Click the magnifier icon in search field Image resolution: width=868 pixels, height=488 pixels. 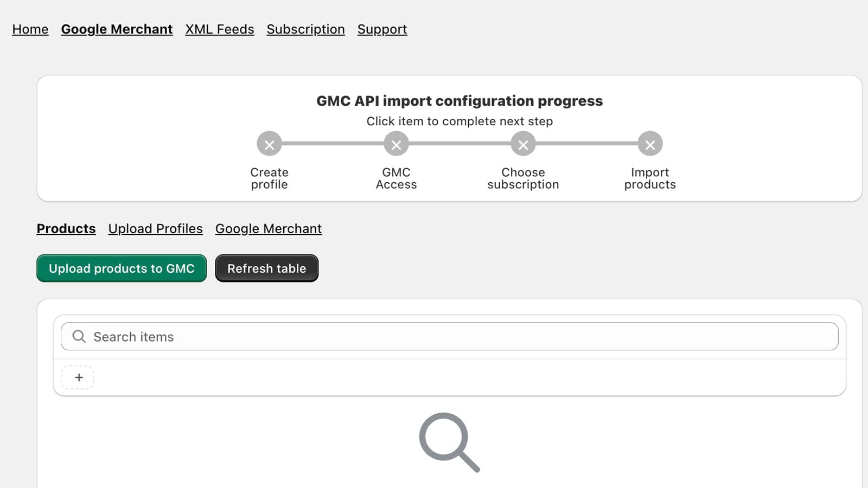79,337
